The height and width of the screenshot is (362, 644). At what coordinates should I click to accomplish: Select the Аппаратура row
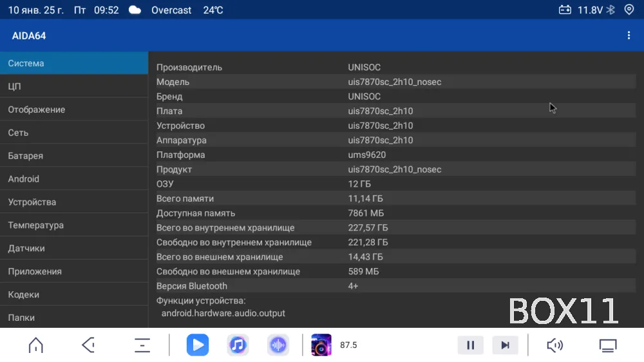(x=396, y=140)
